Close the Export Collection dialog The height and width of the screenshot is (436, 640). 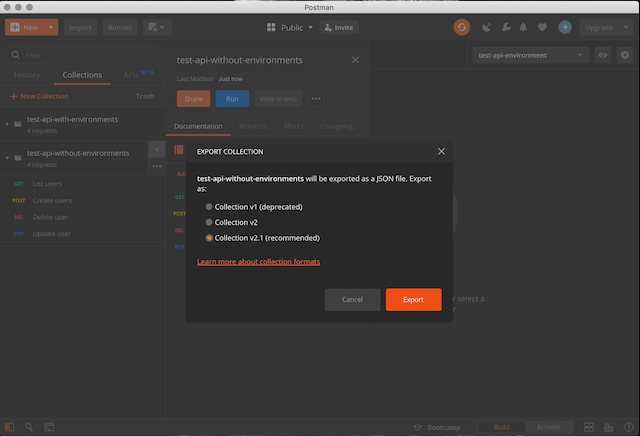click(441, 151)
